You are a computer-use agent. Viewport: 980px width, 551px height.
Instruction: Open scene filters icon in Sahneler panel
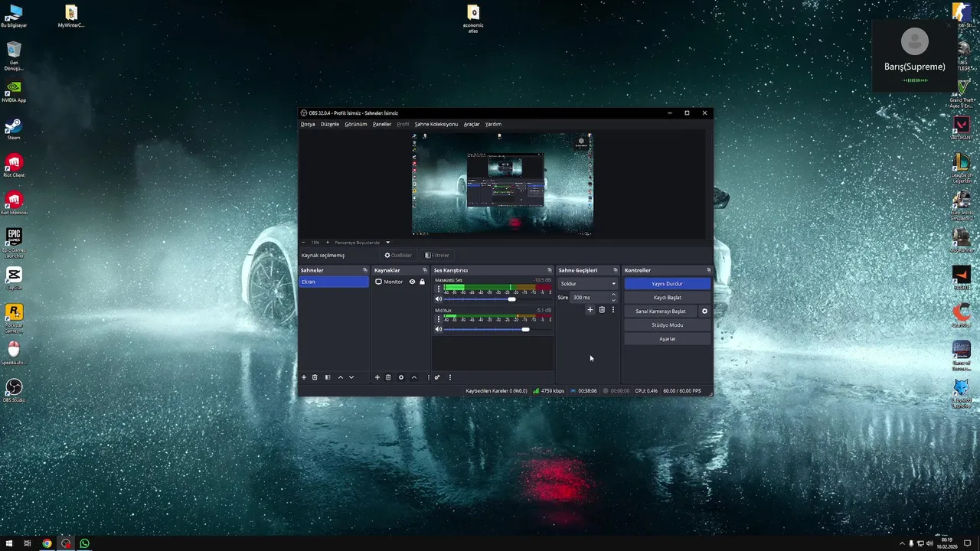(x=328, y=377)
